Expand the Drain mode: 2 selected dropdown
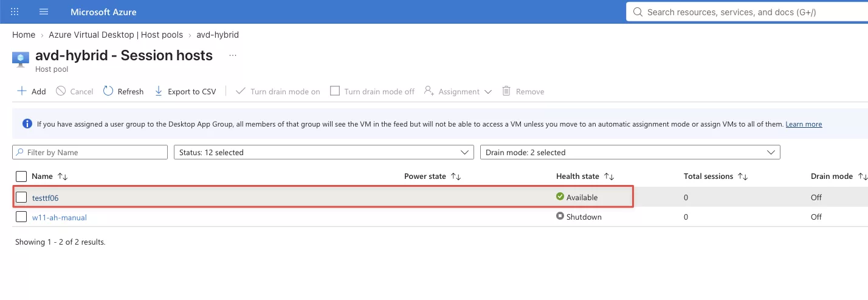 pos(630,152)
